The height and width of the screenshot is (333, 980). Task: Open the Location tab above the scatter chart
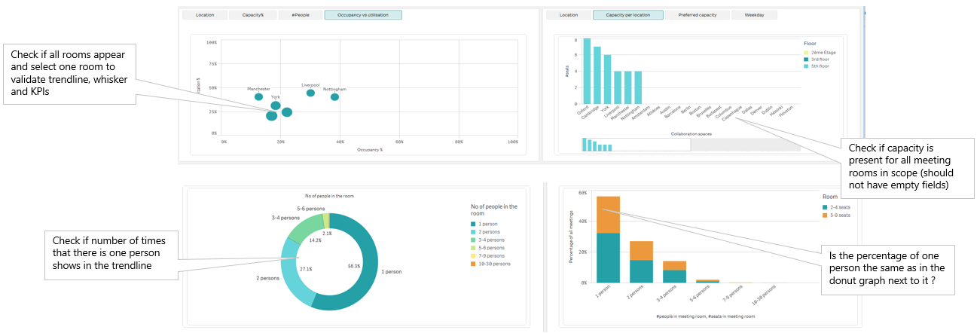(x=204, y=15)
